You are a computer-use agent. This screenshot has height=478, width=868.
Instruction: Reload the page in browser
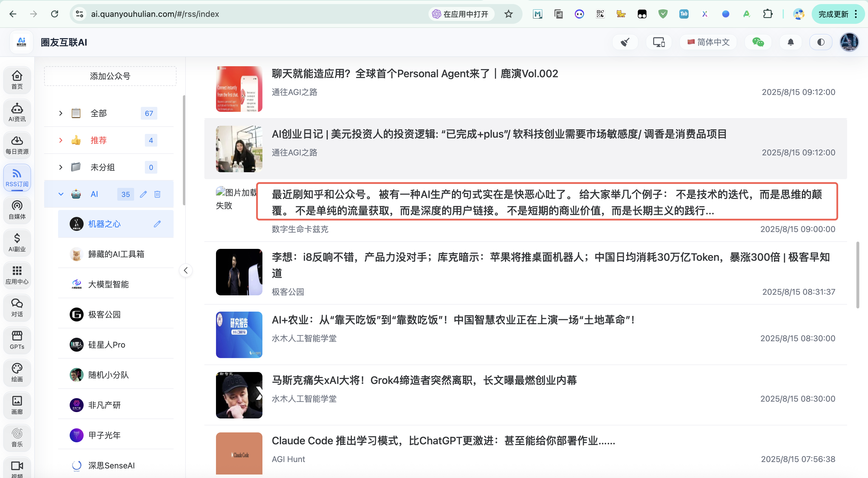(x=55, y=14)
